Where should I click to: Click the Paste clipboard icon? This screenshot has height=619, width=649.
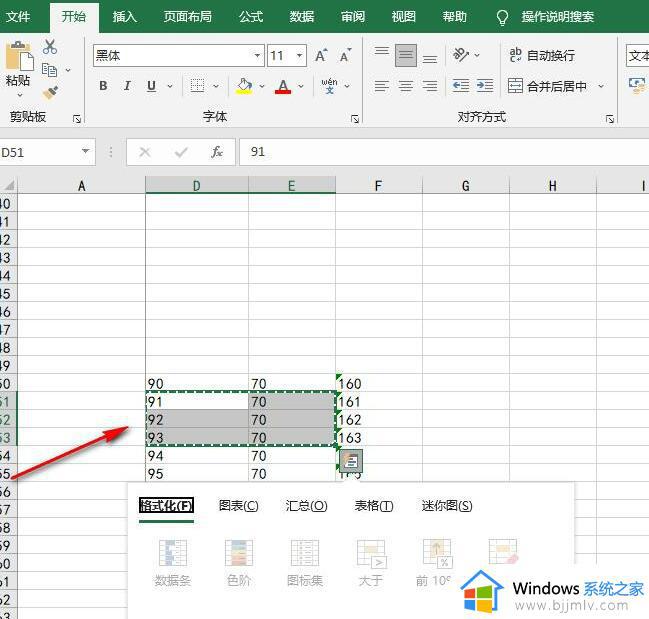click(19, 56)
